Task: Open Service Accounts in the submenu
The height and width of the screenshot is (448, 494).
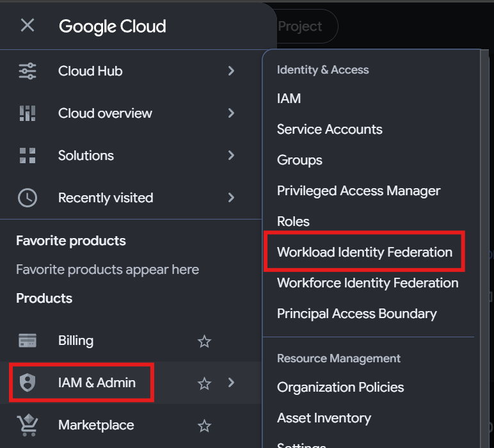Action: click(330, 129)
